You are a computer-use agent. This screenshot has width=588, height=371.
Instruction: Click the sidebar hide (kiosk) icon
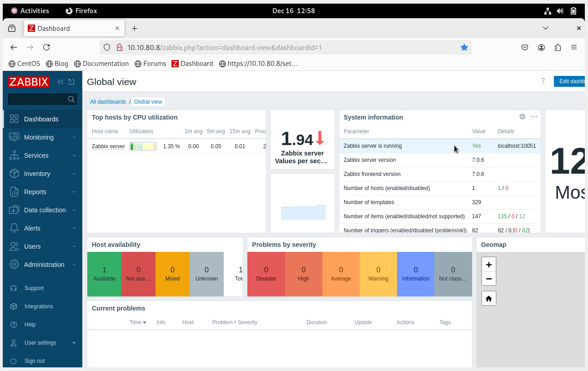(x=71, y=82)
